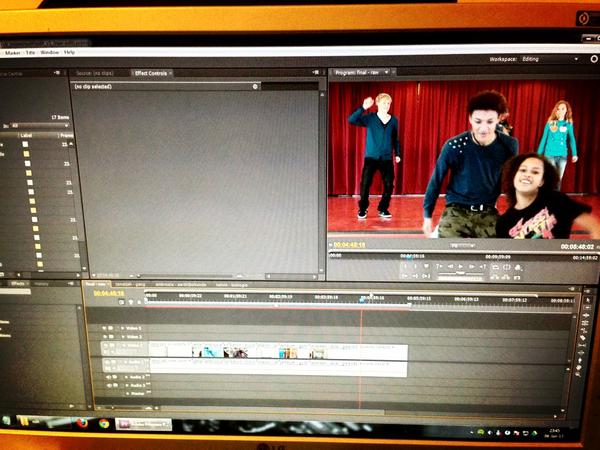600x450 pixels.
Task: Select the Track Select tool in Tools panel
Action: click(x=587, y=307)
